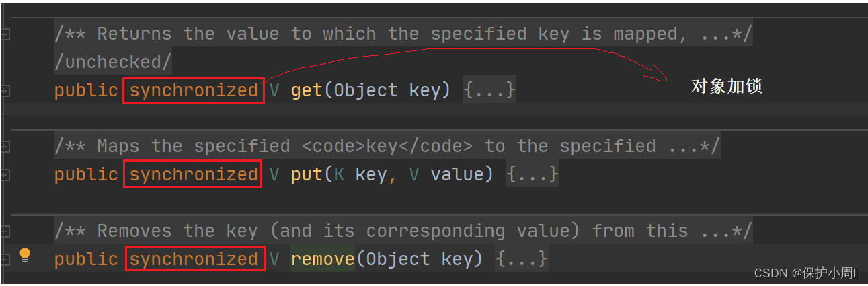868x286 pixels.
Task: Open the folded {...} body of get
Action: point(489,90)
